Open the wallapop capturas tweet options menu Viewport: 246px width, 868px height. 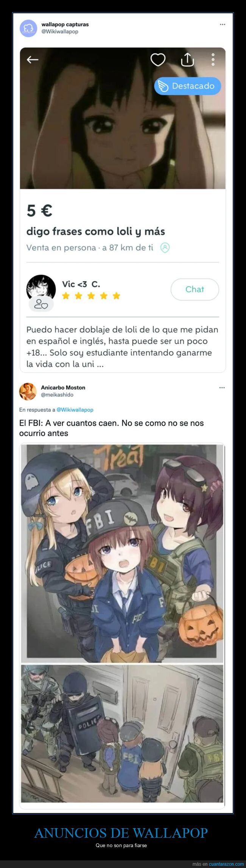tap(223, 24)
